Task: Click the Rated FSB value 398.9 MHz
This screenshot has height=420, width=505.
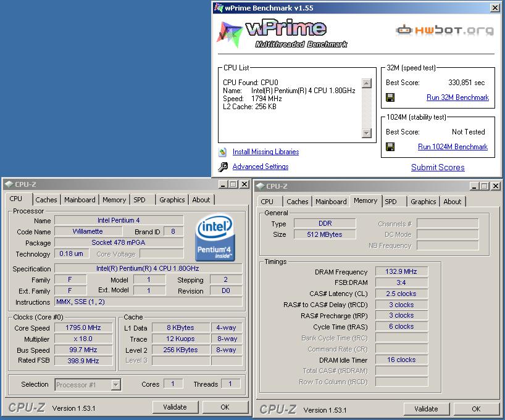Action: [x=83, y=361]
